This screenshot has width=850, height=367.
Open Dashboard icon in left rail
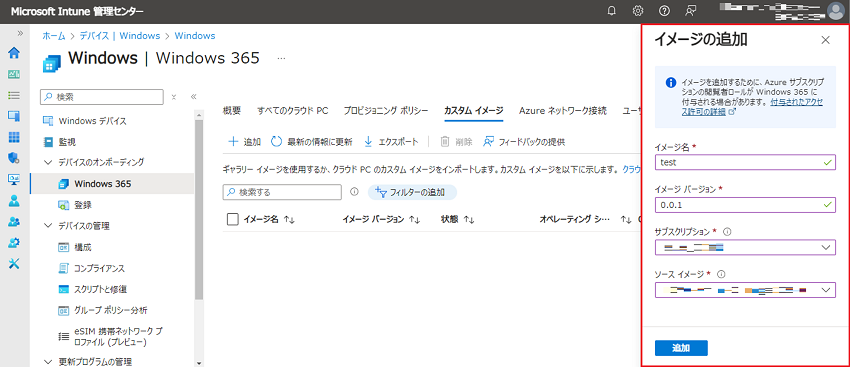pos(14,74)
